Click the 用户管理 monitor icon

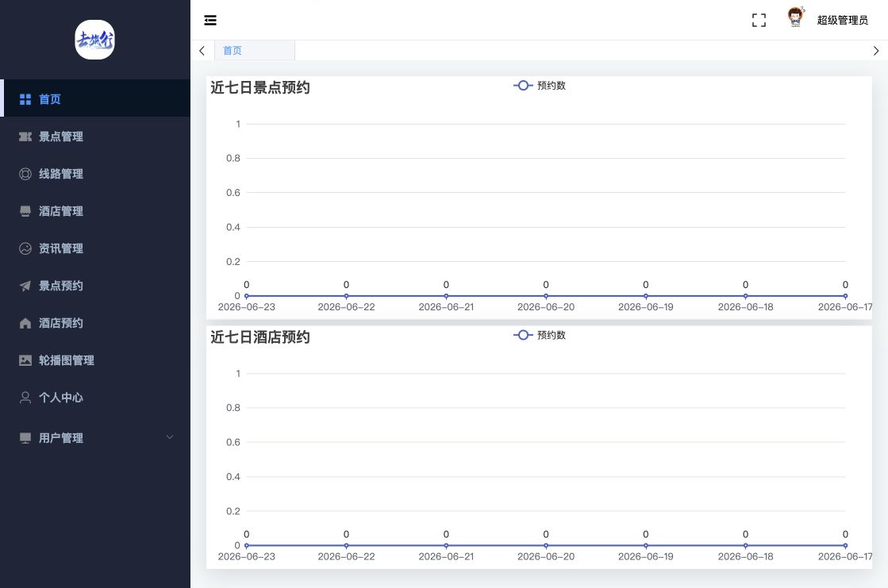click(x=25, y=438)
